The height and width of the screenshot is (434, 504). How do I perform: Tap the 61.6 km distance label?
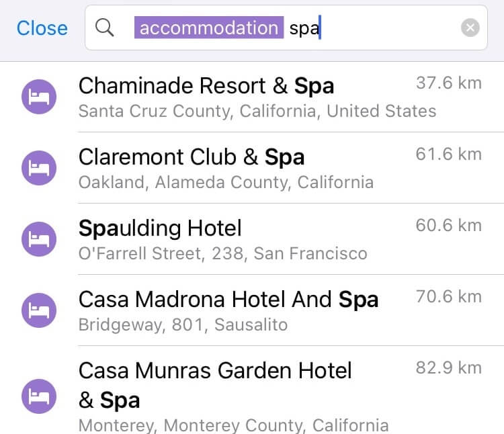pos(448,155)
